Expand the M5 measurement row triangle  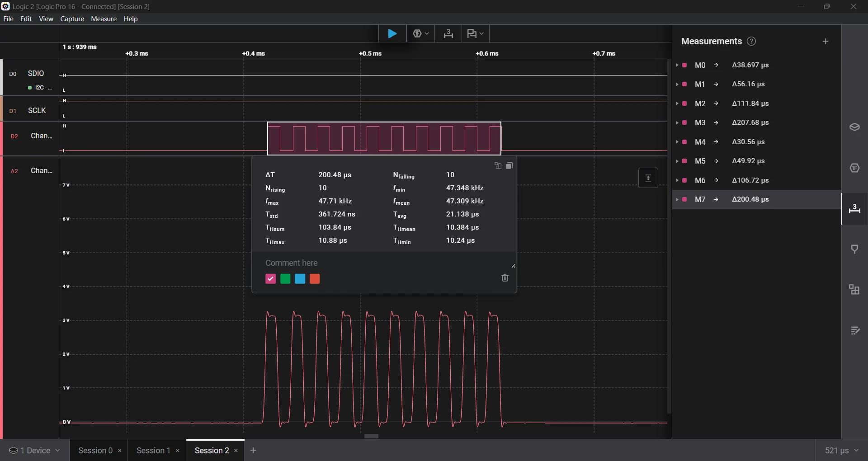(677, 161)
